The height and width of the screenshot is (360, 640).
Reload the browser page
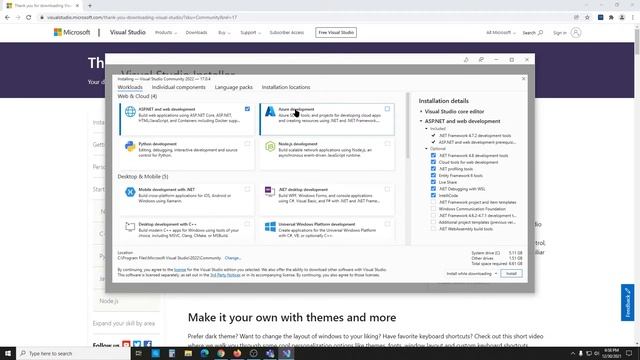[29, 18]
